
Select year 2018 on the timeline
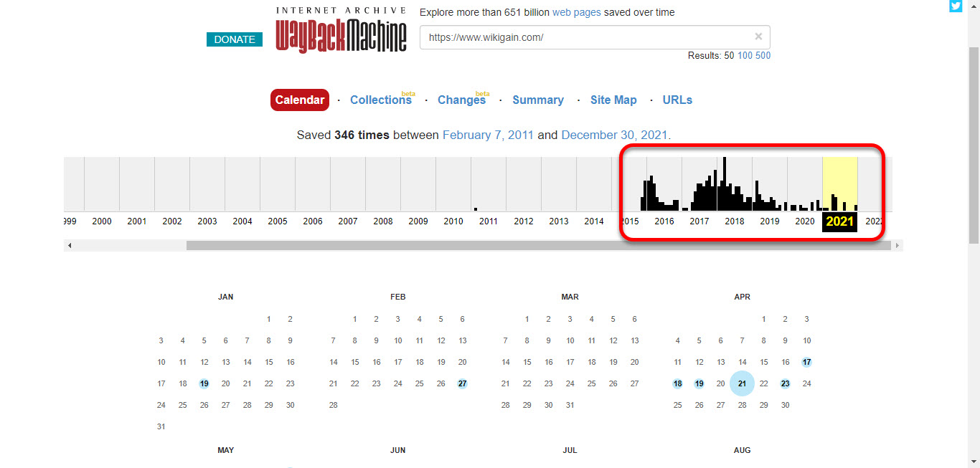[735, 221]
